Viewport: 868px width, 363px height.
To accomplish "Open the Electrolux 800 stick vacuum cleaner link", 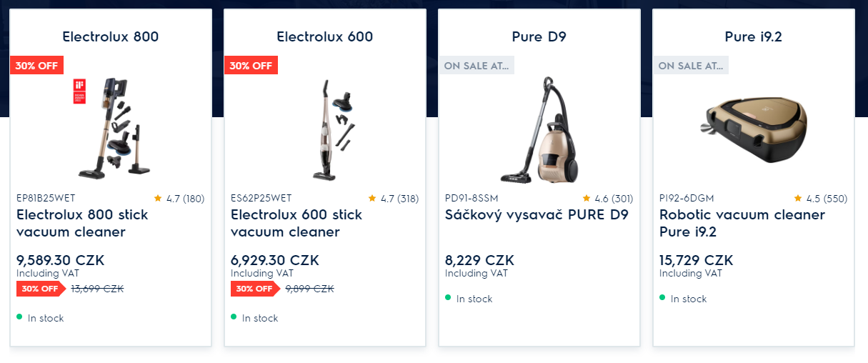I will point(83,224).
